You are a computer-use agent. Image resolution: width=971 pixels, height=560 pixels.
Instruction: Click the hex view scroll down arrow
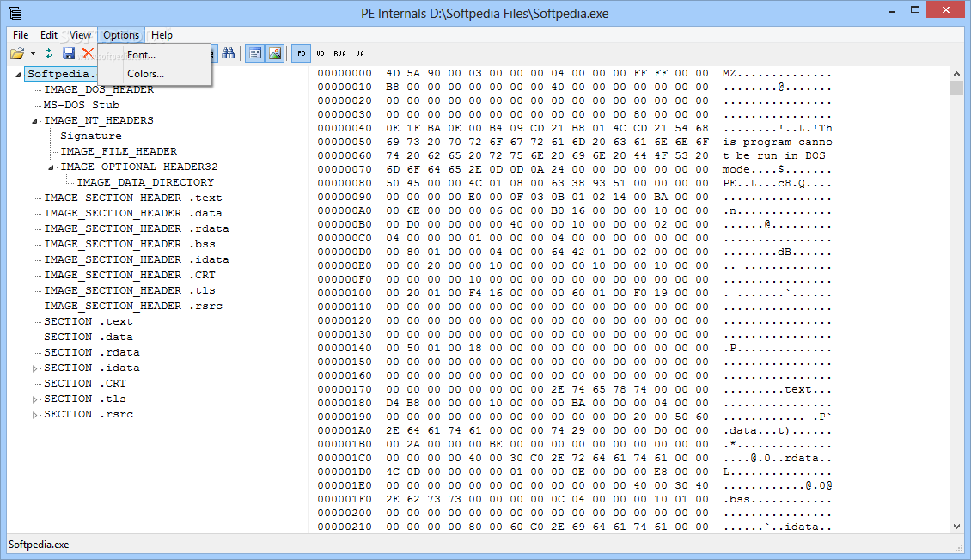957,527
